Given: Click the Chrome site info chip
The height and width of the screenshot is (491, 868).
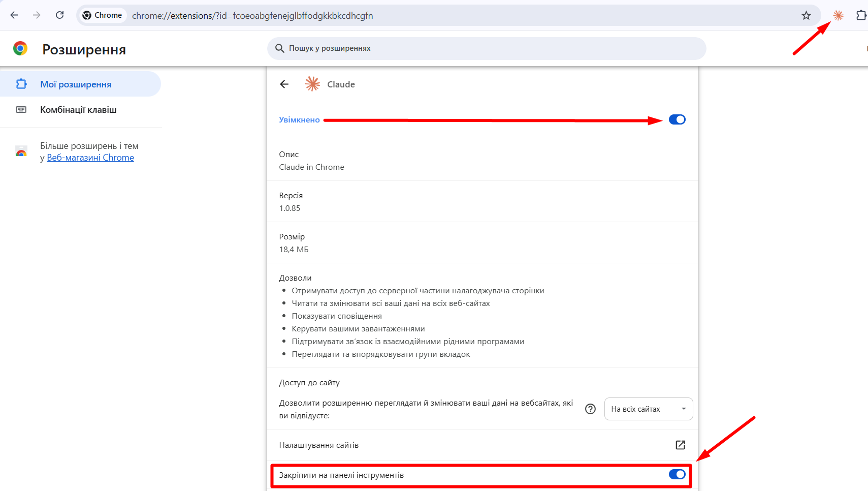Looking at the screenshot, I should (103, 15).
